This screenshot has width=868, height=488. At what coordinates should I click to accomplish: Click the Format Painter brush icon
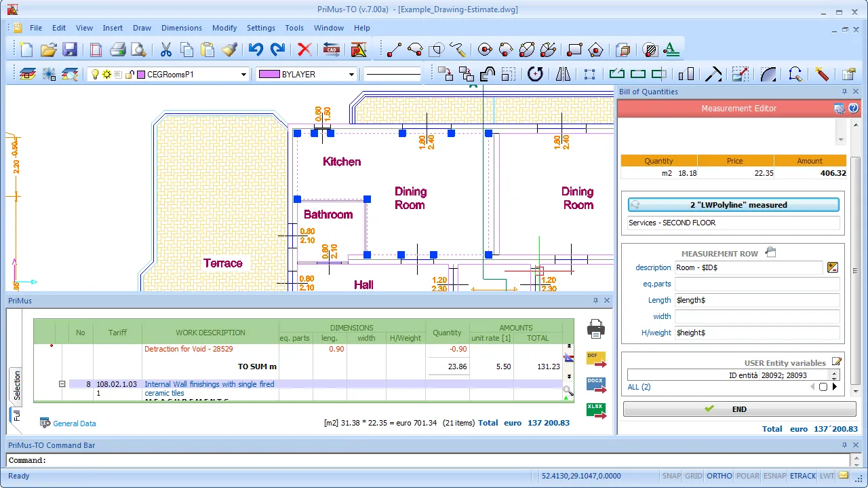[229, 50]
